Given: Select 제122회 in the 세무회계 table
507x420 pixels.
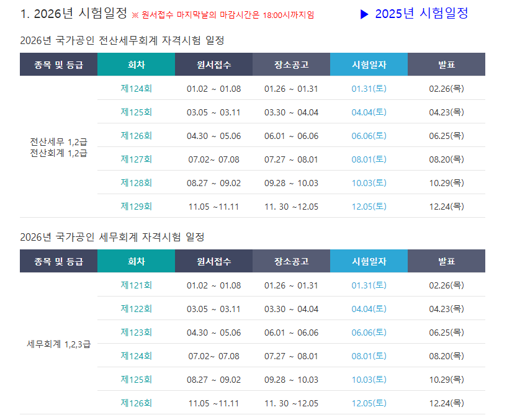Looking at the screenshot, I should pos(136,308).
